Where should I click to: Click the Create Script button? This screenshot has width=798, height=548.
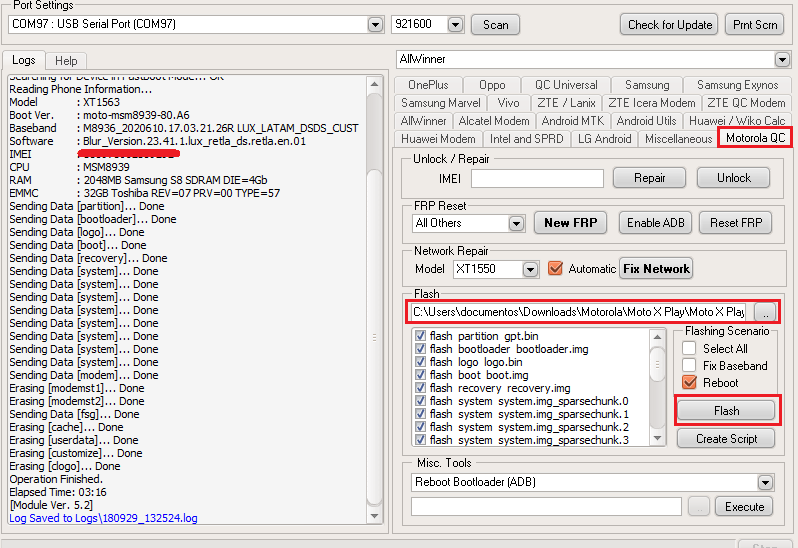[726, 439]
